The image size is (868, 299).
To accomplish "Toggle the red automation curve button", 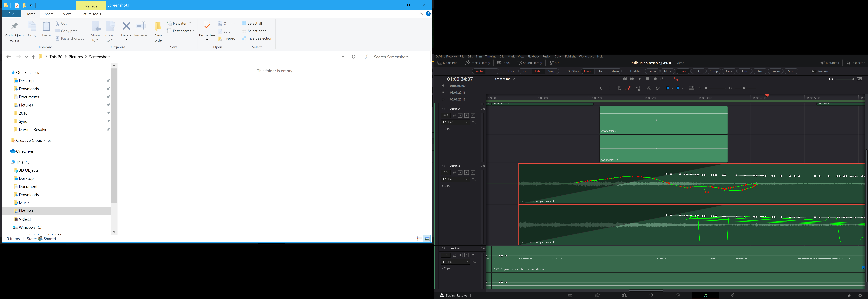I will (676, 79).
